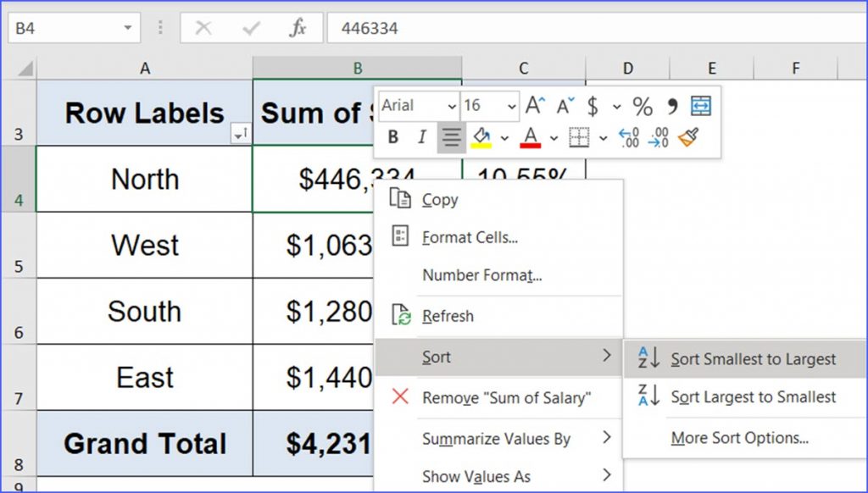This screenshot has width=868, height=493.
Task: Toggle center alignment on mini toolbar
Action: pyautogui.click(x=452, y=137)
